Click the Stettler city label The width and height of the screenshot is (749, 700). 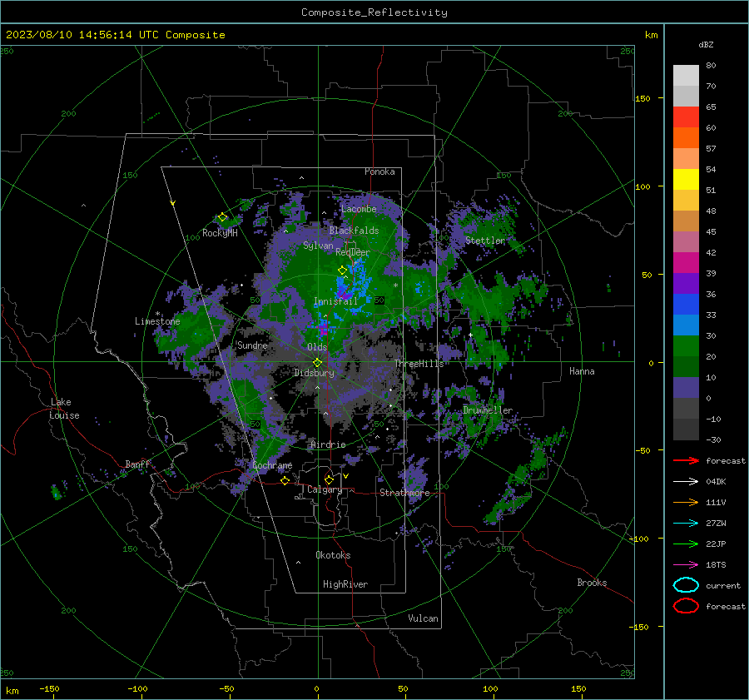click(x=485, y=241)
